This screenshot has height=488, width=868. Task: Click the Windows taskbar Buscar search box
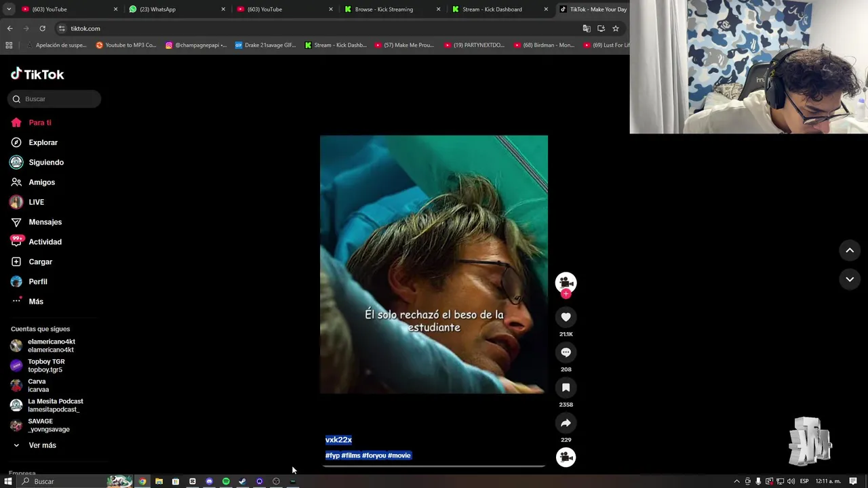point(62,481)
